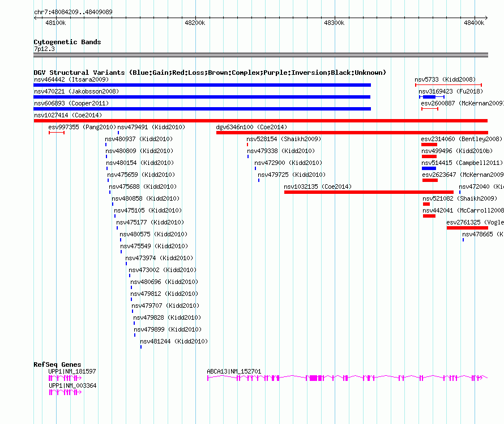Click the esv2600887 (McKernan2009) label

(462, 103)
